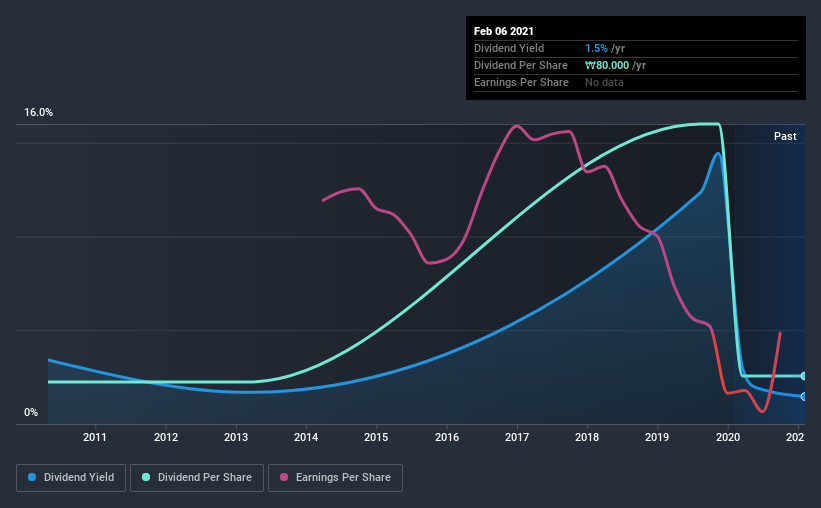The height and width of the screenshot is (508, 821).
Task: Click the 1.5% dividend yield value
Action: [596, 48]
